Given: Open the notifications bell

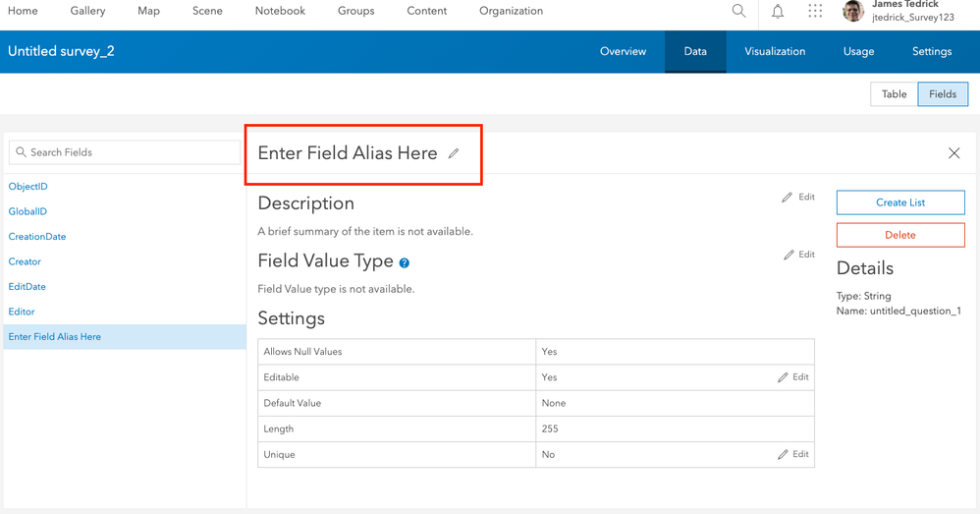Looking at the screenshot, I should click(778, 11).
